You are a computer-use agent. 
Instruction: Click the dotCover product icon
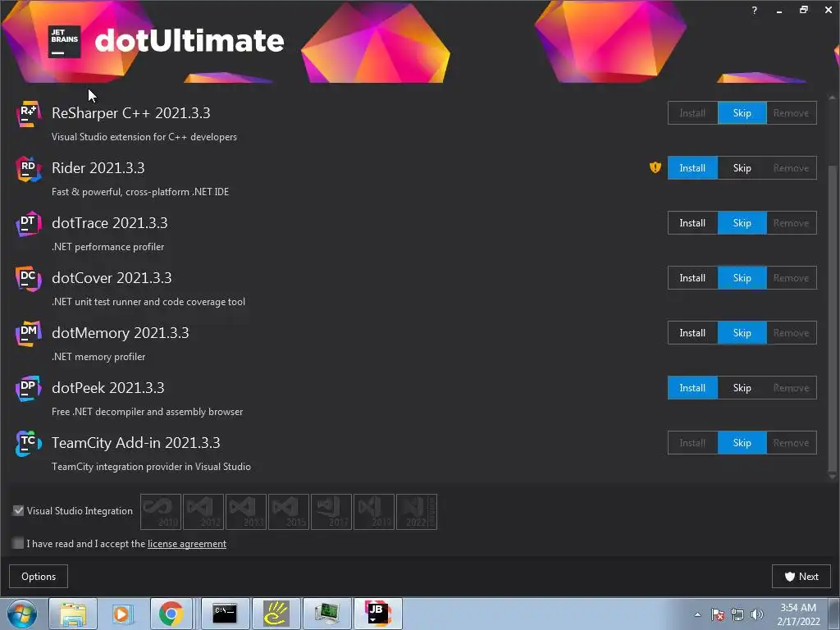28,279
